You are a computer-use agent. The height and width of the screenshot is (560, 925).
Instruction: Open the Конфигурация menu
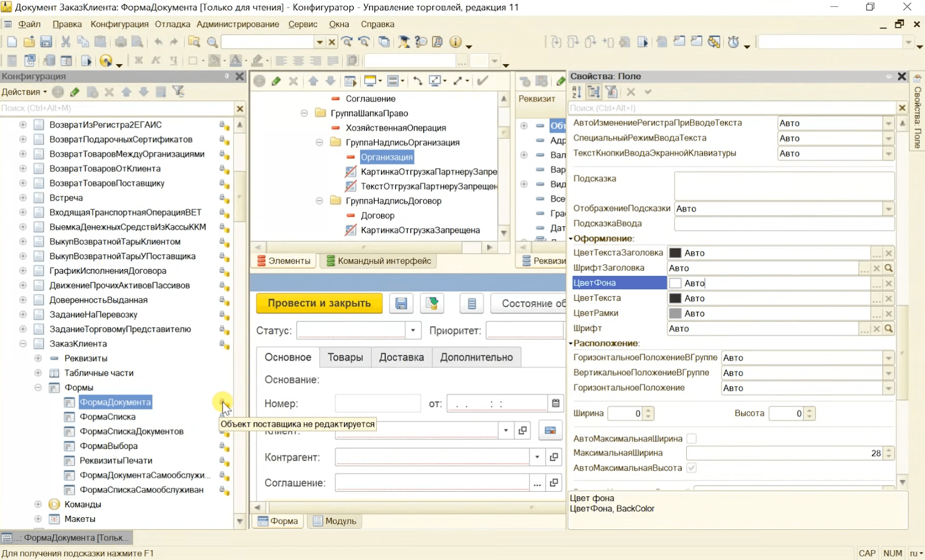pyautogui.click(x=119, y=24)
